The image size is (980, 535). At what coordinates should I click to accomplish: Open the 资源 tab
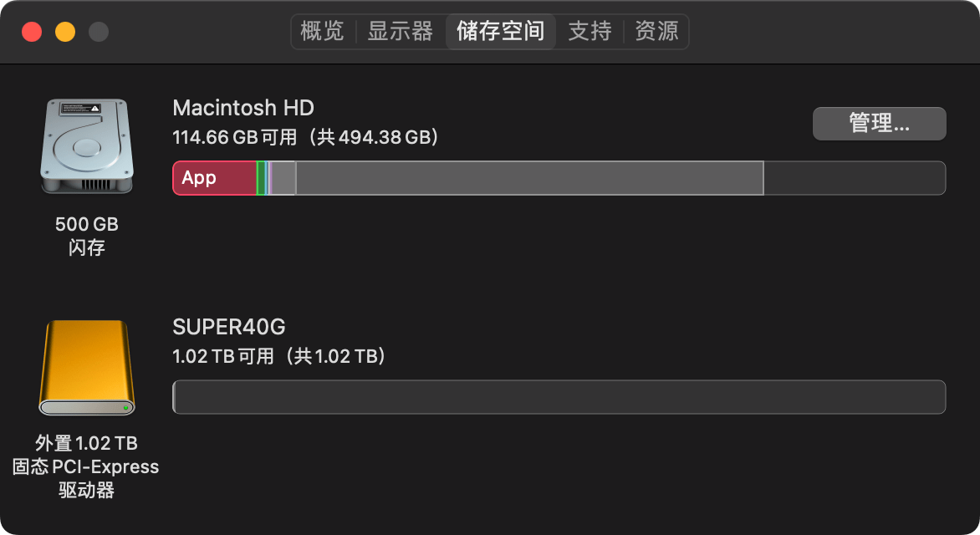(657, 31)
